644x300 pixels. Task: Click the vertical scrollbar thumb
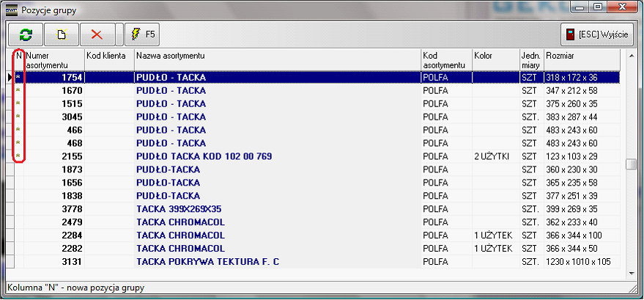[630, 164]
